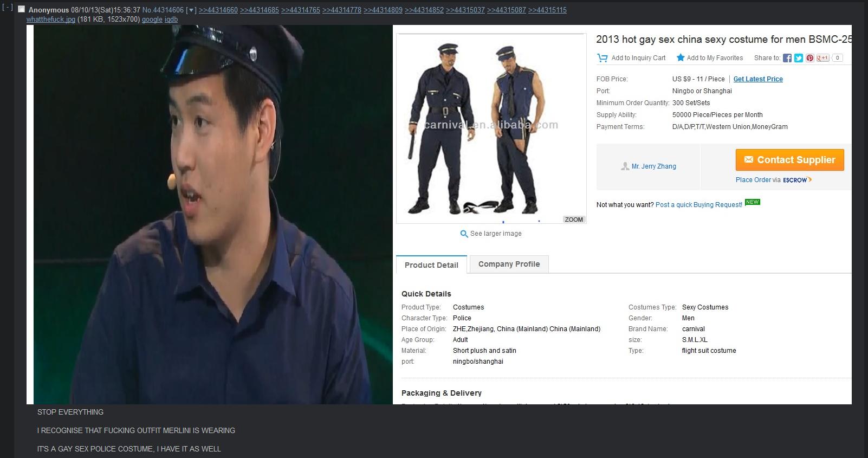Click the post timestamp 08/10/13(Sat)15:36:37
Viewport: 868px width, 458px height.
pyautogui.click(x=106, y=10)
